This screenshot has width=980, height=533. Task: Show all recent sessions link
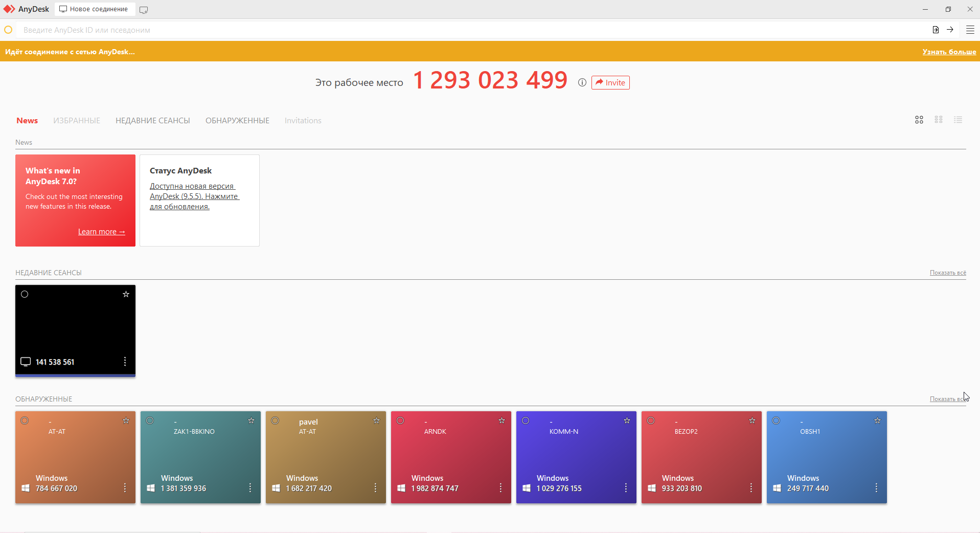click(948, 273)
